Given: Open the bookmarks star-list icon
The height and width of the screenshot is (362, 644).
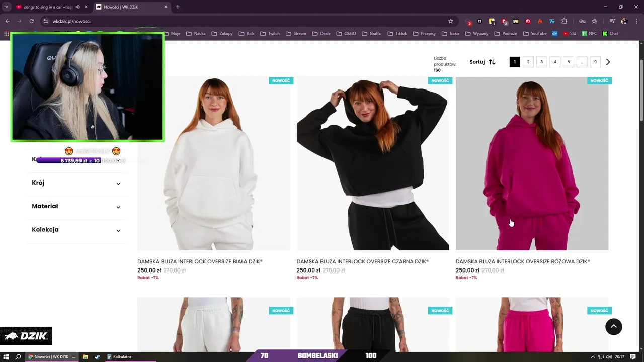Looking at the screenshot, I should click(x=594, y=21).
